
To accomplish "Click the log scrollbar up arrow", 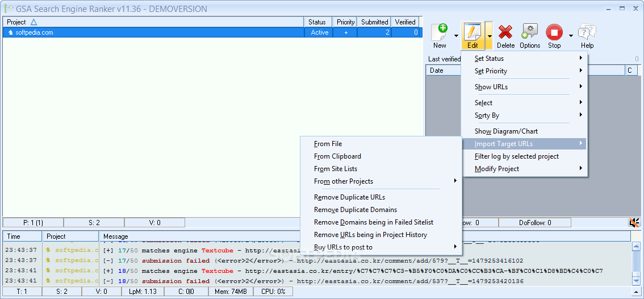I will coord(636,247).
